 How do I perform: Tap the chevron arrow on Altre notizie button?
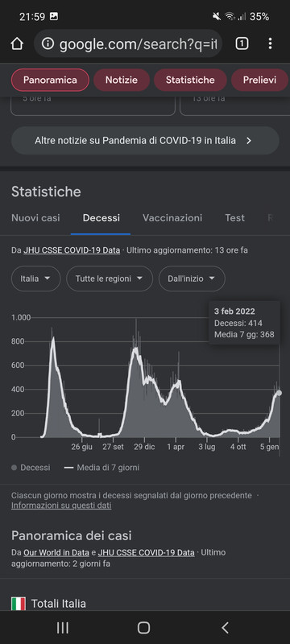point(248,140)
